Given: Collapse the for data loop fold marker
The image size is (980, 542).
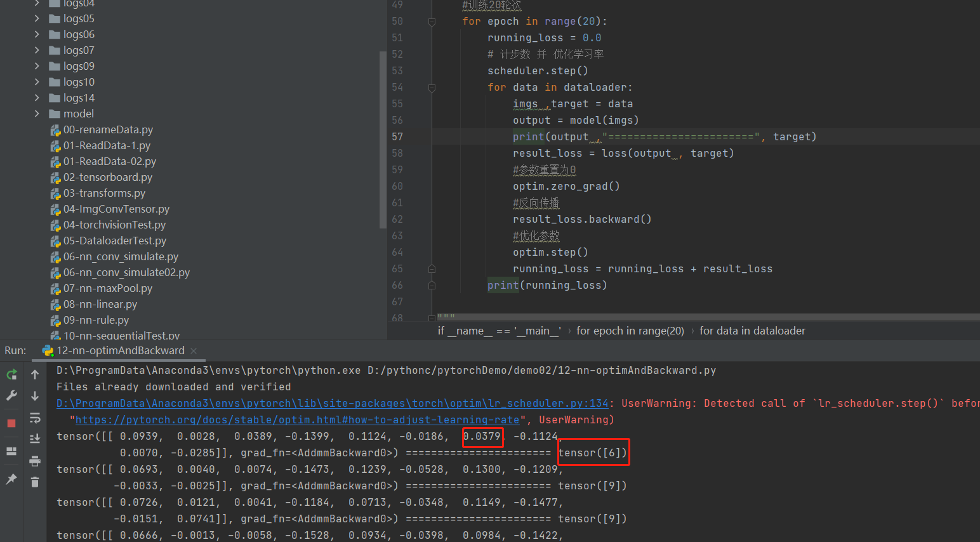Looking at the screenshot, I should [432, 88].
